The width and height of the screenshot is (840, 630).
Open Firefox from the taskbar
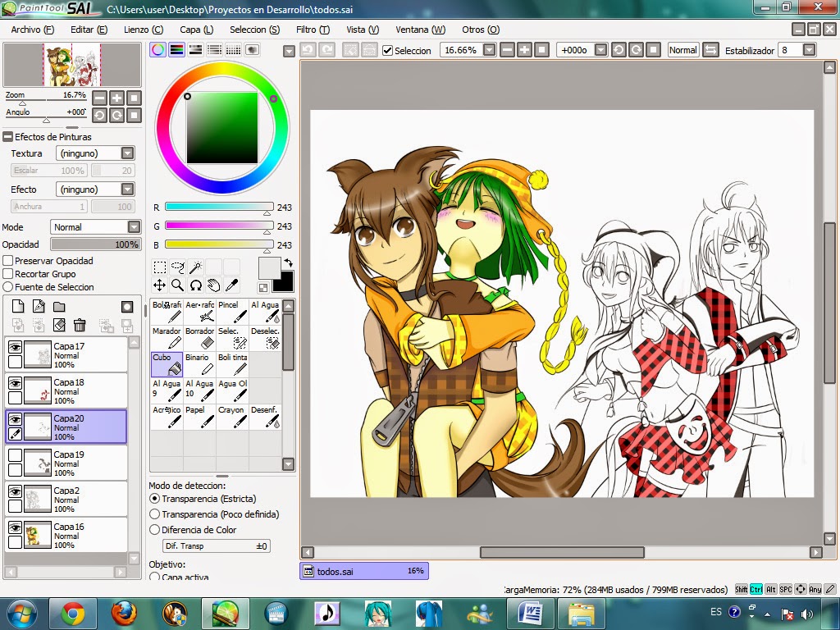tap(124, 614)
